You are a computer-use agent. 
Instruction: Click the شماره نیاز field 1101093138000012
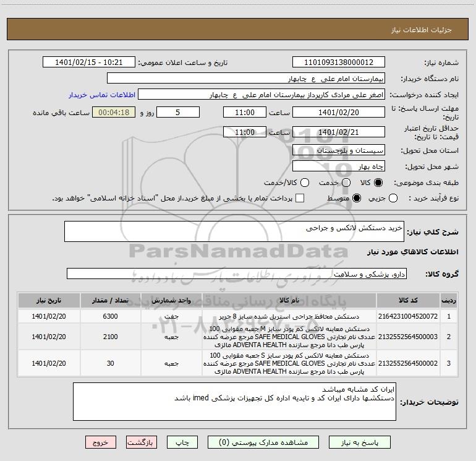point(339,62)
